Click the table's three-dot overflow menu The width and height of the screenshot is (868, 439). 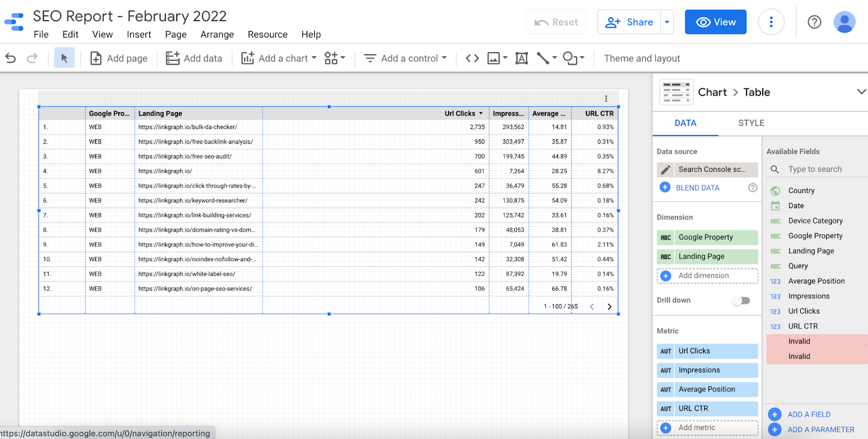606,99
